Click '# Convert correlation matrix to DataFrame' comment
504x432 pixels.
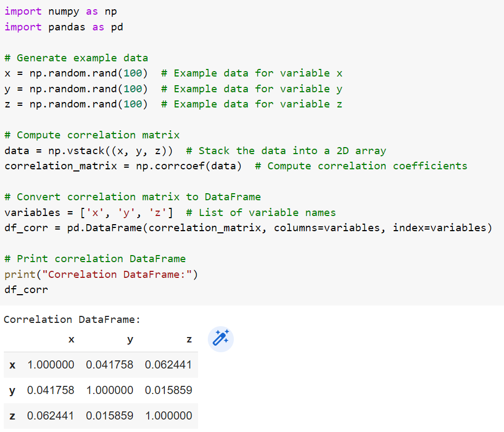click(x=133, y=196)
